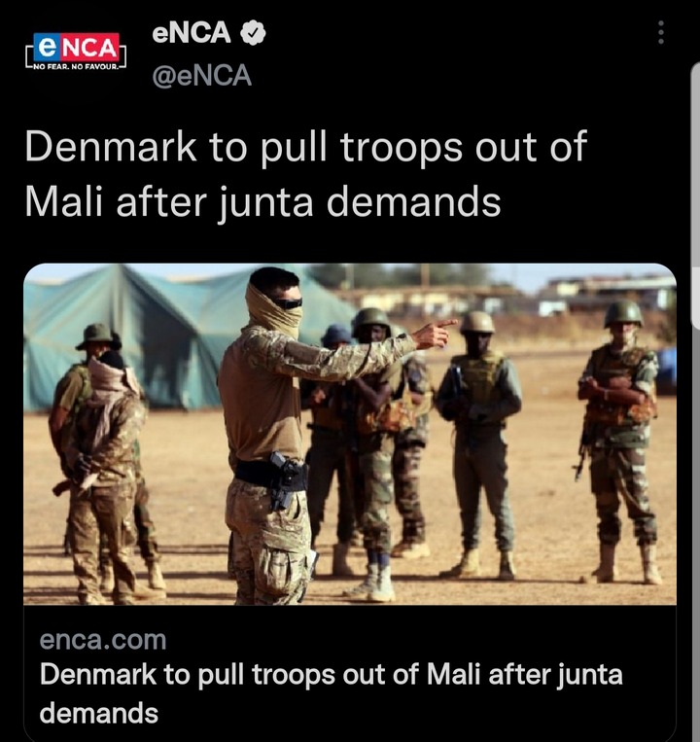Image resolution: width=700 pixels, height=742 pixels.
Task: Click the far-right helmeted soldier in photo
Action: tap(619, 442)
